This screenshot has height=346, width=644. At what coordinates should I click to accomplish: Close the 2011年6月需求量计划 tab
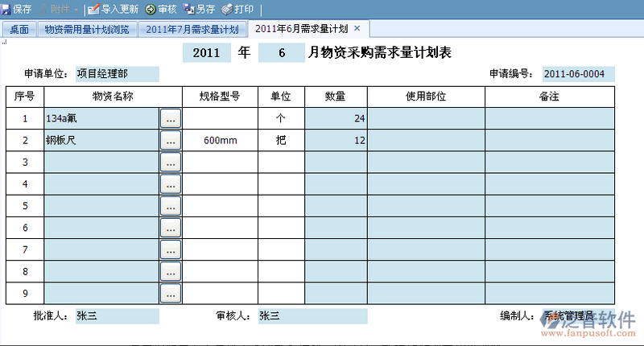click(357, 28)
